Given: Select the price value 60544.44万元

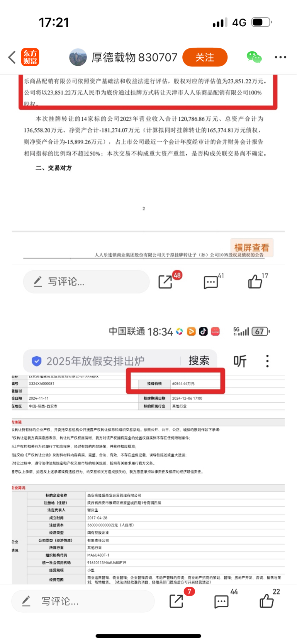Looking at the screenshot, I should [x=183, y=384].
